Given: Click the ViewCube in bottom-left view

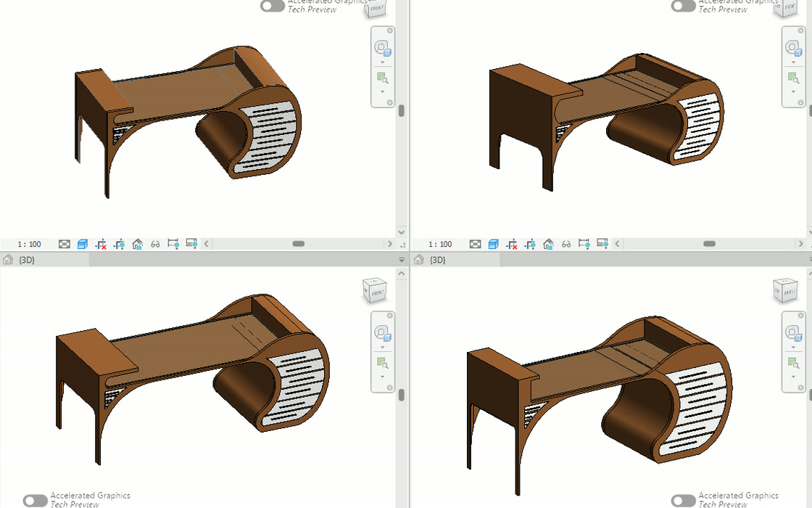Looking at the screenshot, I should pos(375,291).
